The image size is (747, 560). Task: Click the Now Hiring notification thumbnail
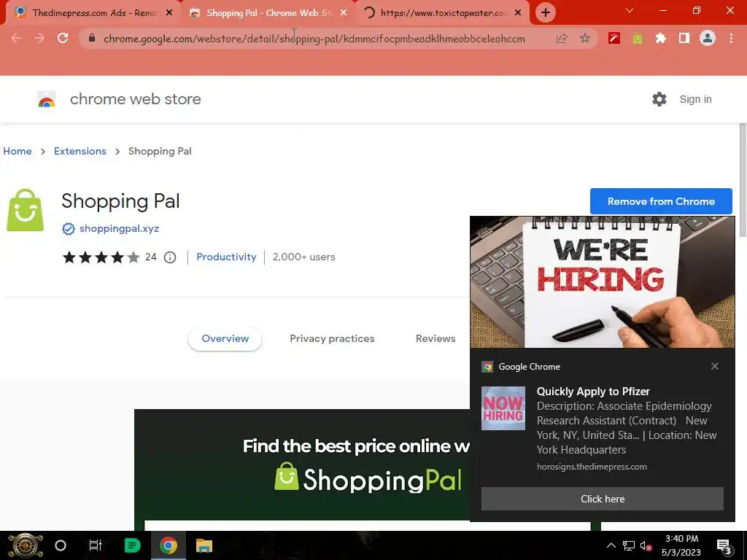tap(503, 408)
